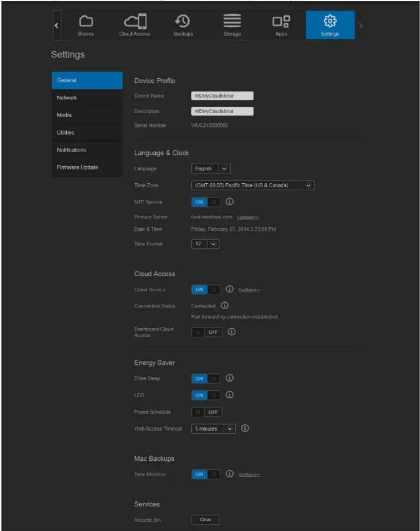Click the 'Connected' status text
420x531 pixels.
(203, 306)
